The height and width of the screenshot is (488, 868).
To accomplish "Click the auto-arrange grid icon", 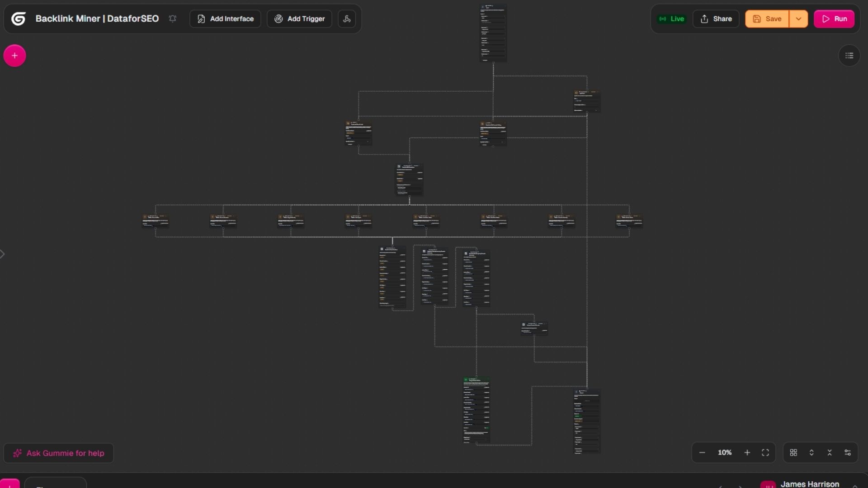I will point(793,453).
